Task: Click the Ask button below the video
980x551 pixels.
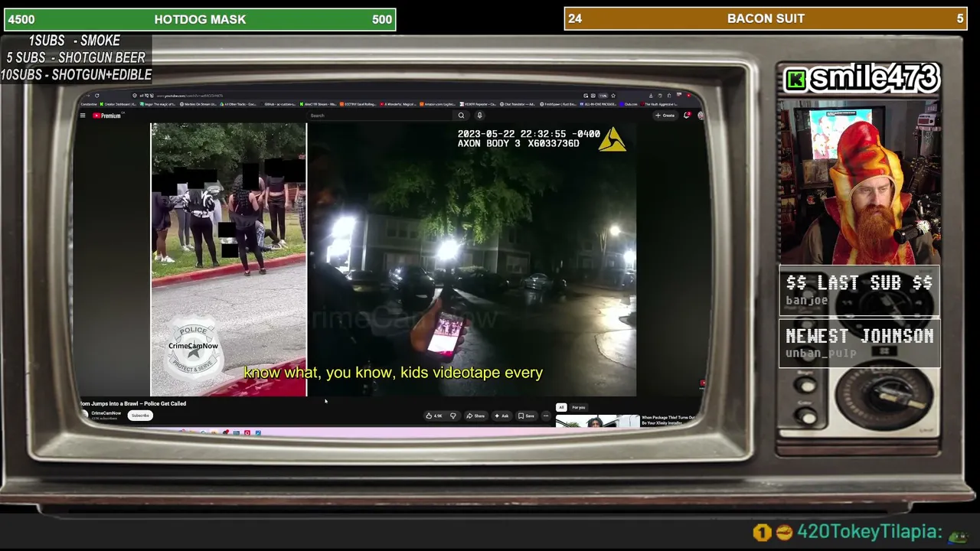Action: click(x=501, y=416)
